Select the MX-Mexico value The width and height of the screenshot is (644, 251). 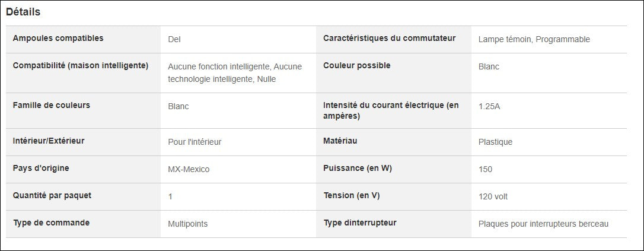[189, 169]
